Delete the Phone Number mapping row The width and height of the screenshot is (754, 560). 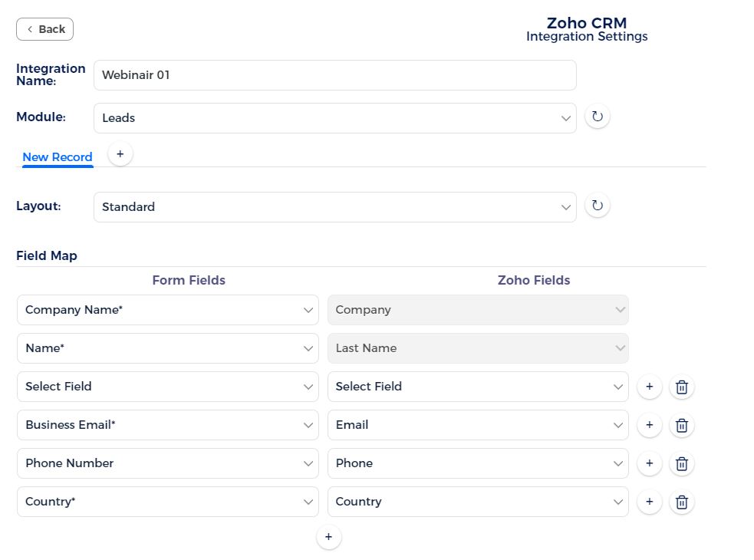pos(681,464)
